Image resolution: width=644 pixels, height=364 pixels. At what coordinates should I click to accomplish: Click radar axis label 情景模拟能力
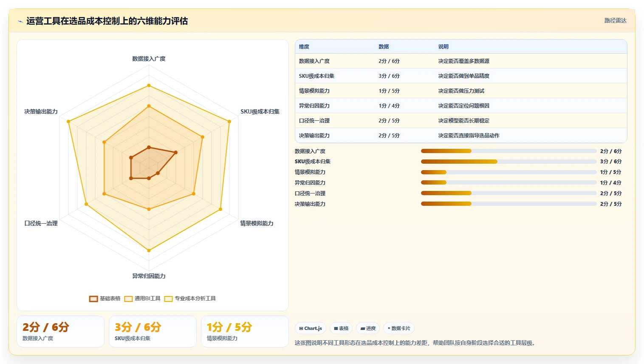(x=257, y=223)
